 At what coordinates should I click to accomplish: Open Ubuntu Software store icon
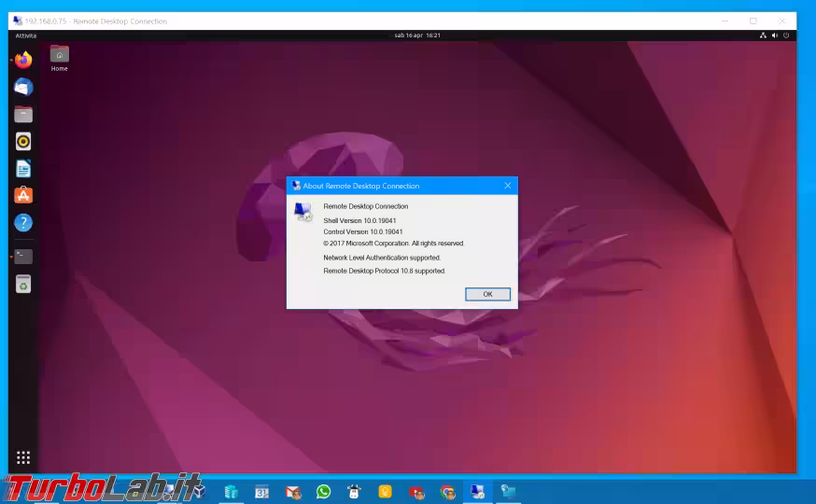pos(23,196)
